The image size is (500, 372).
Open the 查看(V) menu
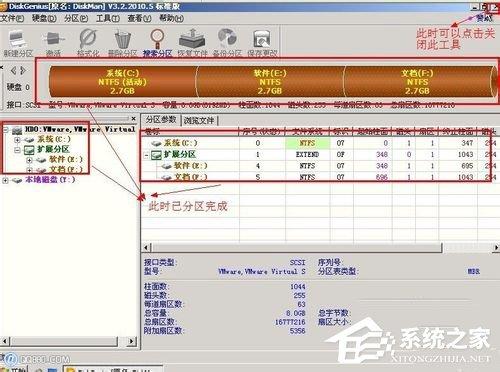click(x=139, y=18)
